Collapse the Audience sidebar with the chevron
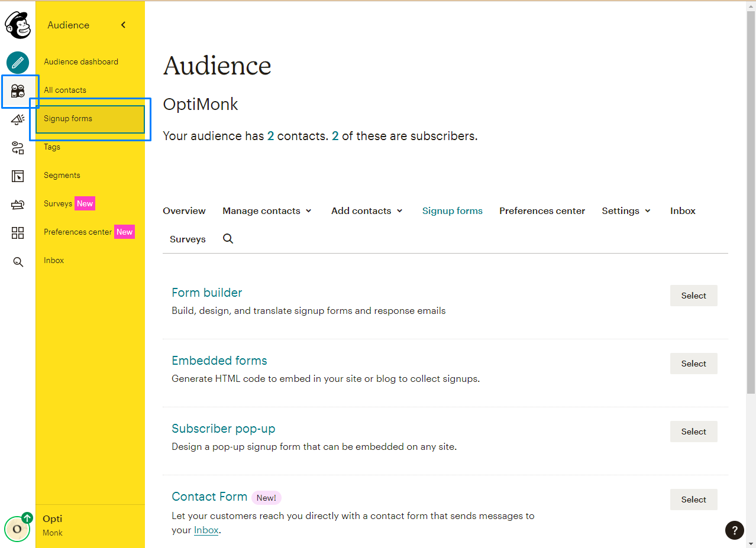Image resolution: width=756 pixels, height=548 pixels. tap(123, 25)
